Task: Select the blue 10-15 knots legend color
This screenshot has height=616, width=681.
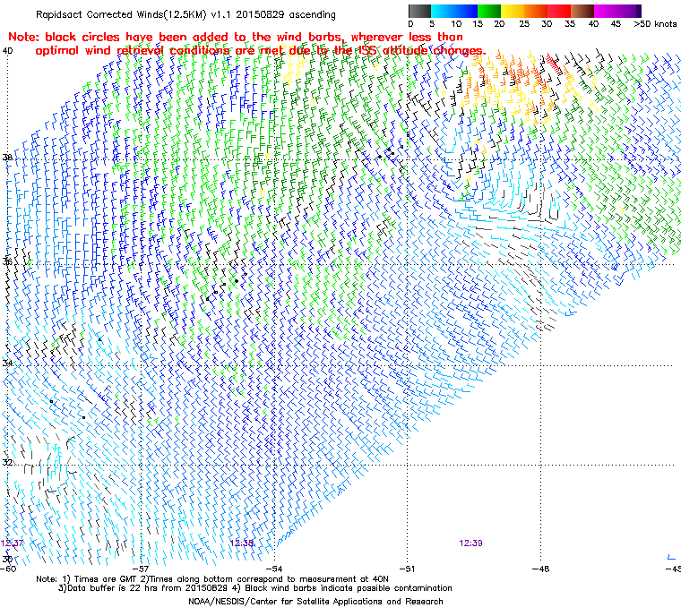Action: point(466,11)
